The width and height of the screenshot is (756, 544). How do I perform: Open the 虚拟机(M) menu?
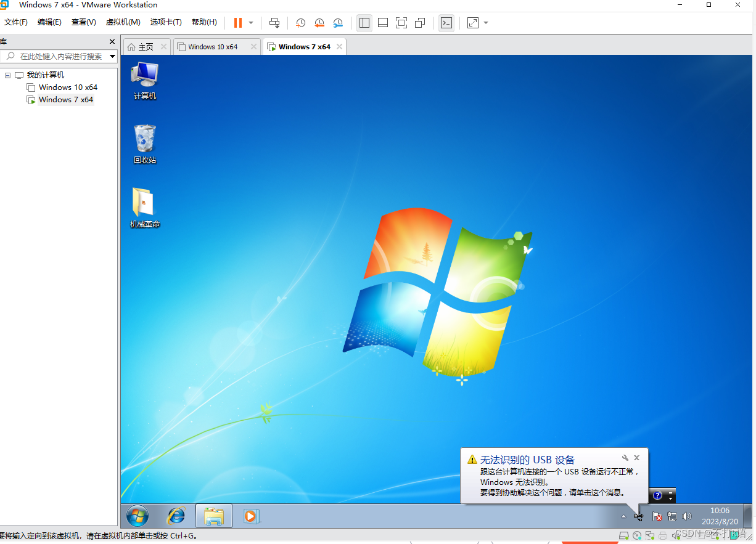coord(123,22)
